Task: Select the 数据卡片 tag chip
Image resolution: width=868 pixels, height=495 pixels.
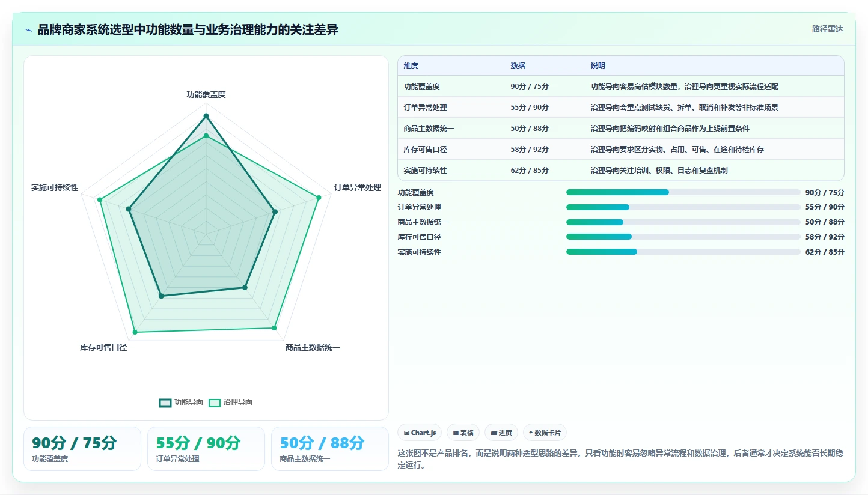Action: (x=545, y=433)
